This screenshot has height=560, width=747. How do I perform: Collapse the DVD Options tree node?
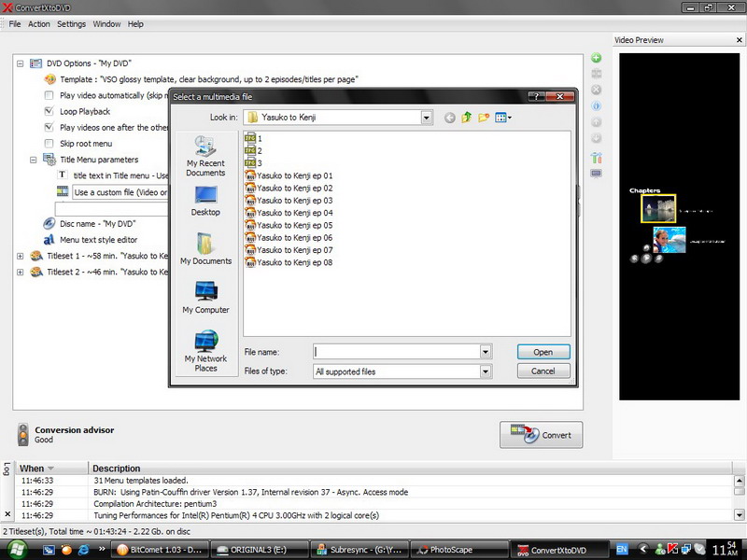(x=20, y=63)
